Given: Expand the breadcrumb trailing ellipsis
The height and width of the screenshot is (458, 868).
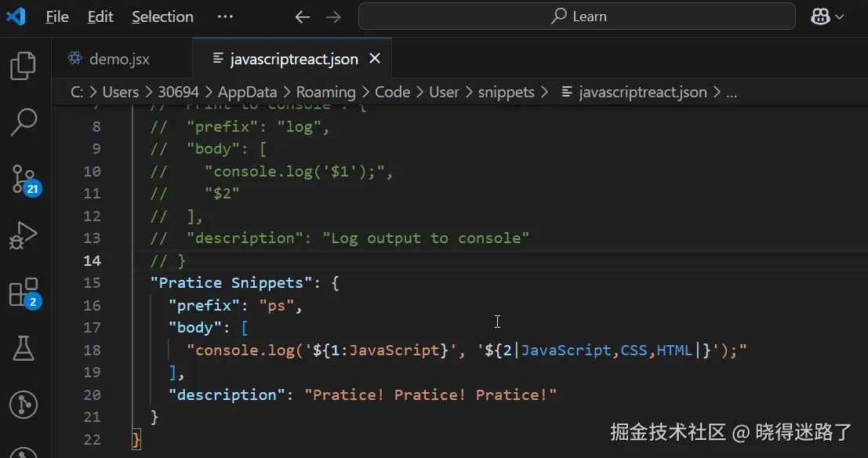Looking at the screenshot, I should 732,92.
